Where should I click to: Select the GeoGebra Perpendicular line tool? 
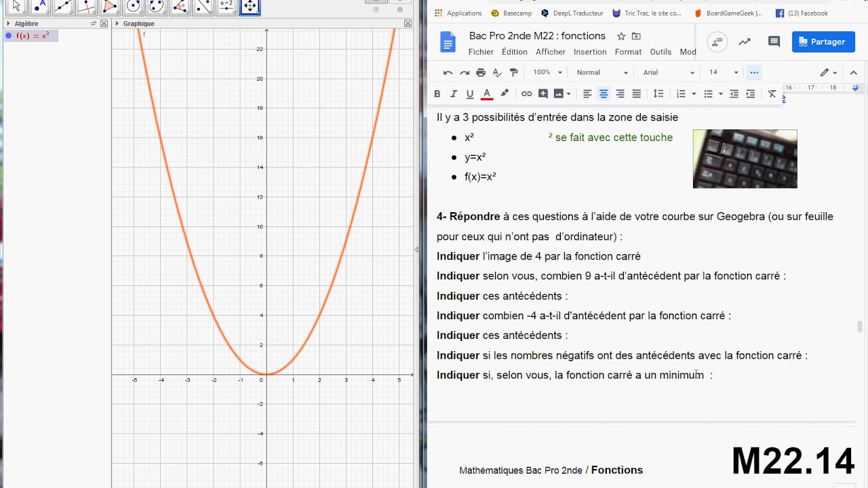tap(87, 7)
